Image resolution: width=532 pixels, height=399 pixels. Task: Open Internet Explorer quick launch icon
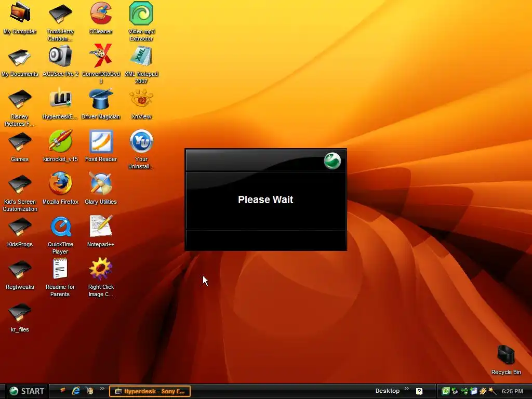click(76, 391)
